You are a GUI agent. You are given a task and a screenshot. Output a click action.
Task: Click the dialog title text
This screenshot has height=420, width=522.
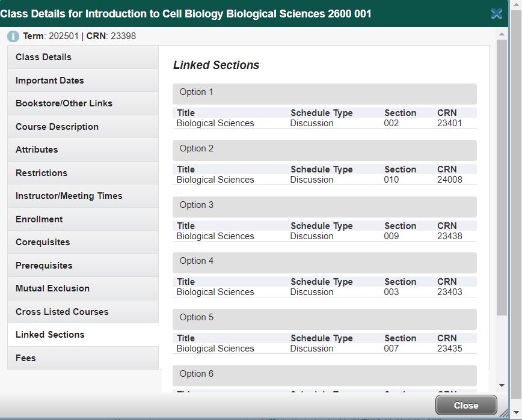[x=185, y=14]
